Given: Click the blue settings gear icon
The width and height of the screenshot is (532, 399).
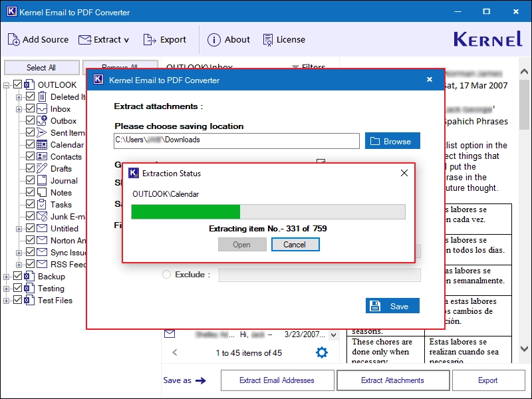Looking at the screenshot, I should pyautogui.click(x=322, y=352).
